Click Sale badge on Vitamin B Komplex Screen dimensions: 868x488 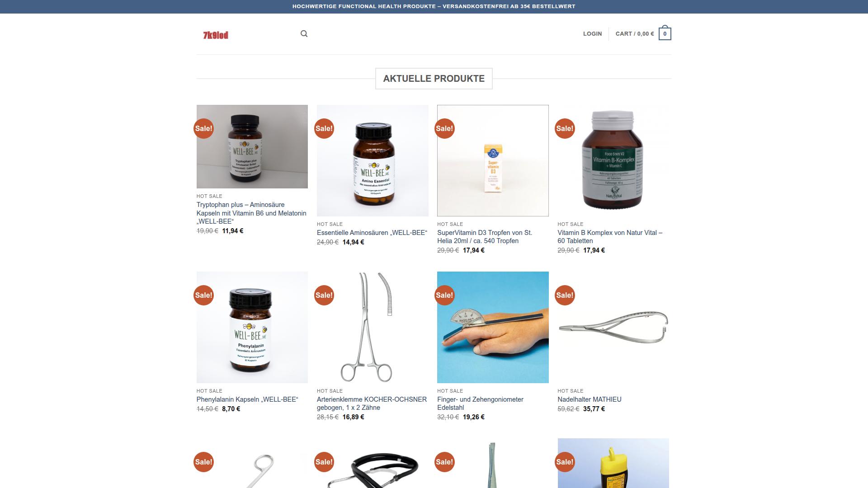(x=565, y=128)
